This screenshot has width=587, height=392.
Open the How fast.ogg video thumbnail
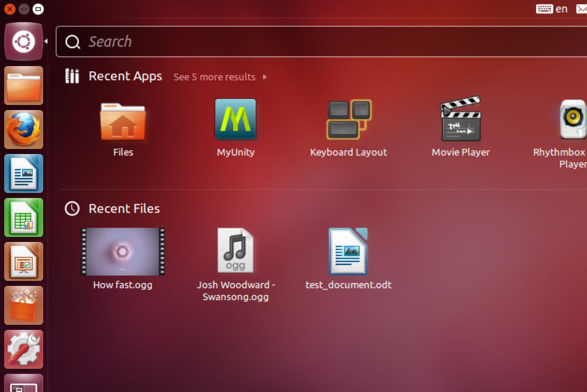click(x=122, y=251)
